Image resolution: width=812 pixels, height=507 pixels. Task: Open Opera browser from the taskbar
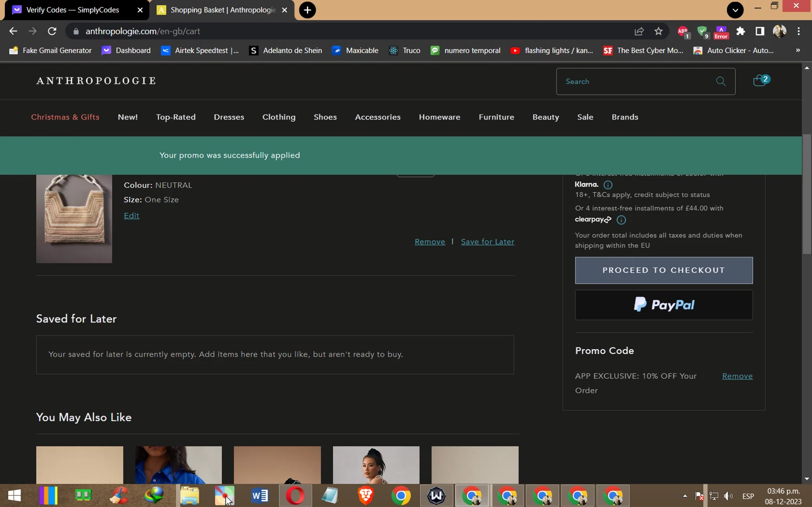pos(295,496)
